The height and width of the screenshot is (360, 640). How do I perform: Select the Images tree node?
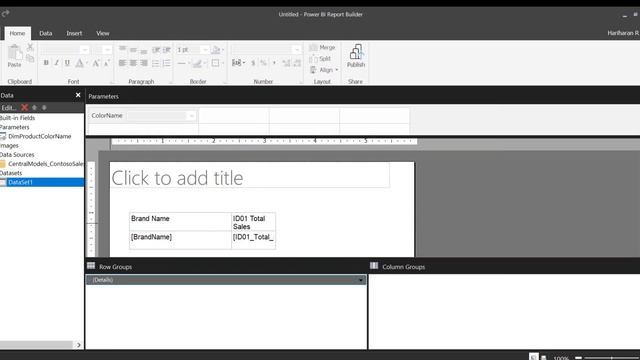(x=9, y=146)
